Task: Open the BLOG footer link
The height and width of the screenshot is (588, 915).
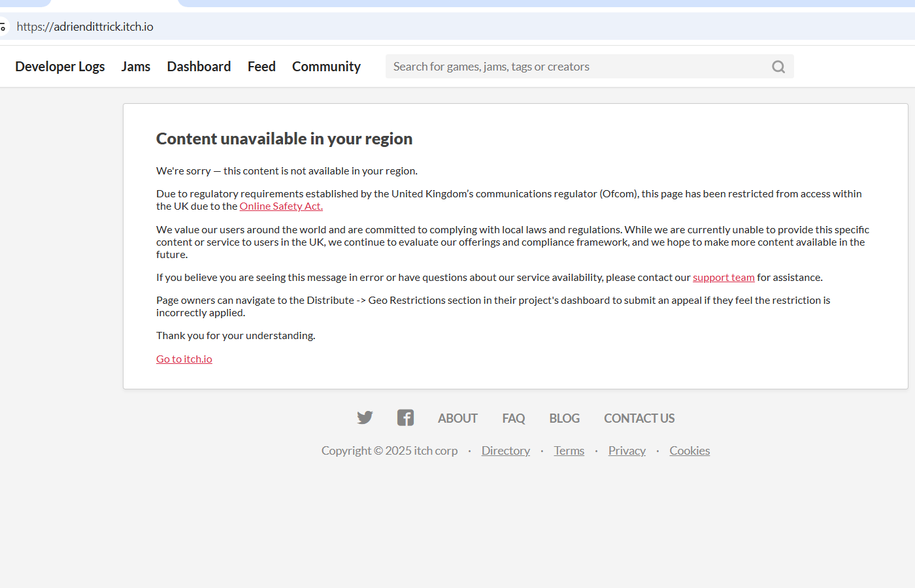Action: point(564,418)
